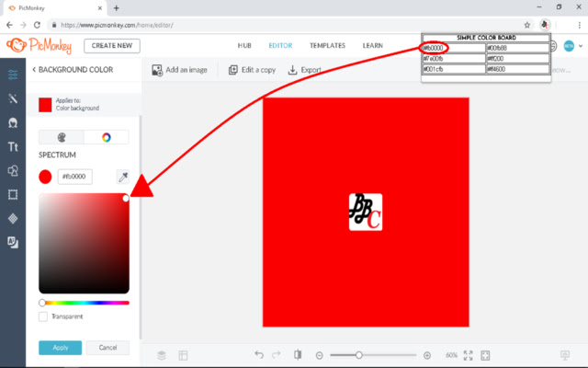The width and height of the screenshot is (588, 368).
Task: Redo the last edit
Action: click(x=277, y=354)
